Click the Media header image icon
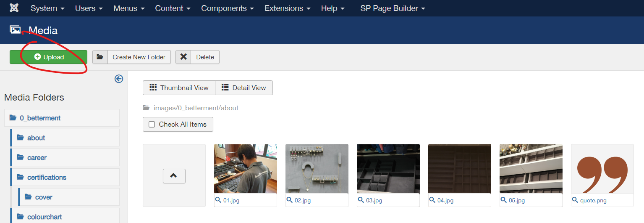The image size is (644, 223). (x=16, y=30)
